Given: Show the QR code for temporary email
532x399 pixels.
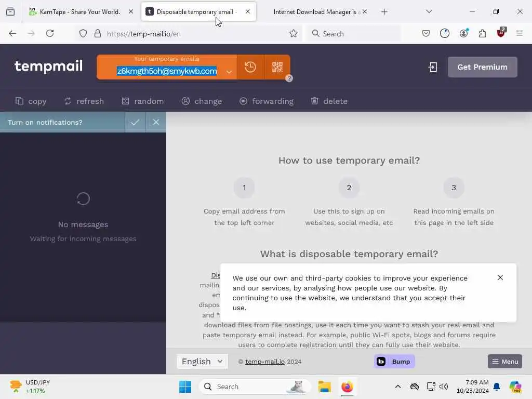Looking at the screenshot, I should [277, 67].
